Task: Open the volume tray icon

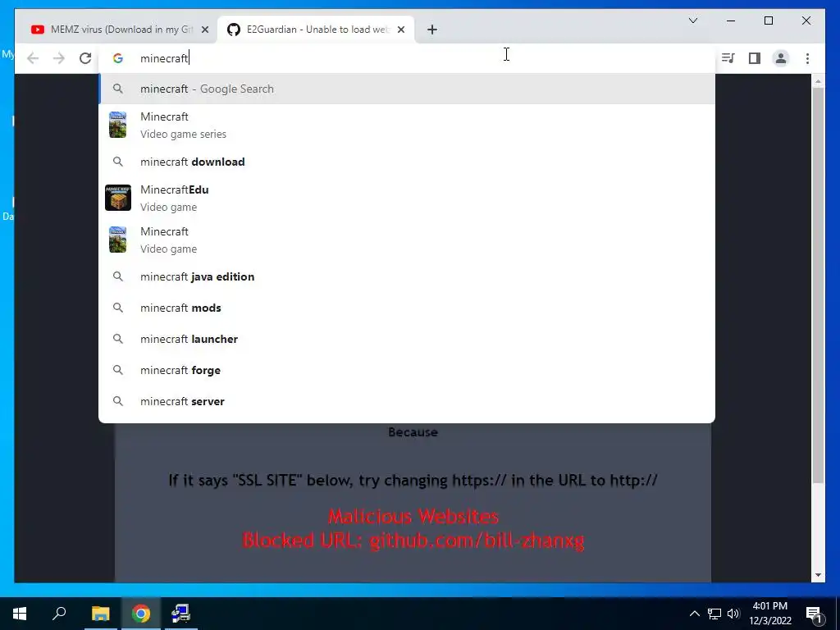Action: point(733,614)
